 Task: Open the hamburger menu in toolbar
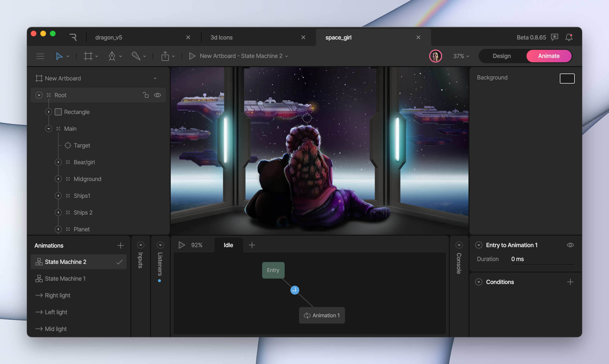click(x=40, y=56)
